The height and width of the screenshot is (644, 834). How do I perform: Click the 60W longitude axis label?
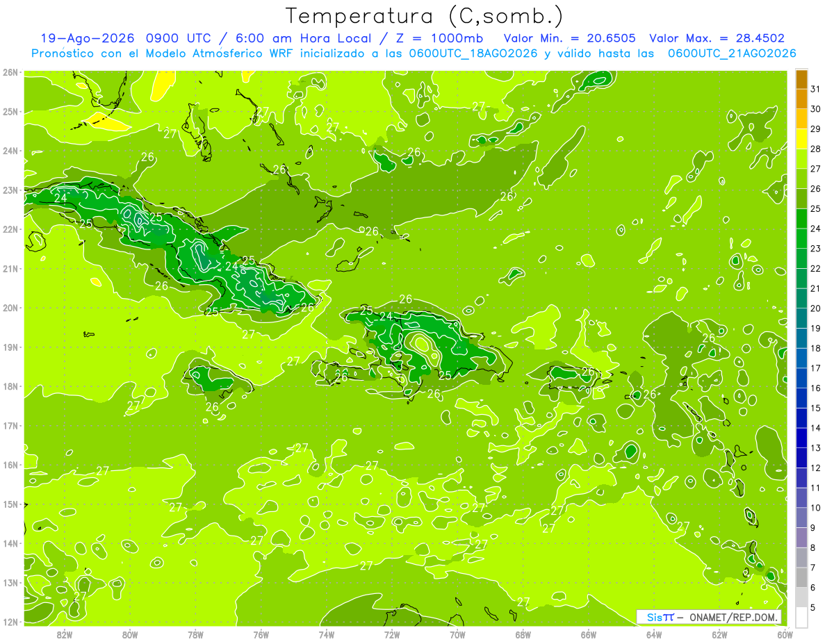[785, 634]
